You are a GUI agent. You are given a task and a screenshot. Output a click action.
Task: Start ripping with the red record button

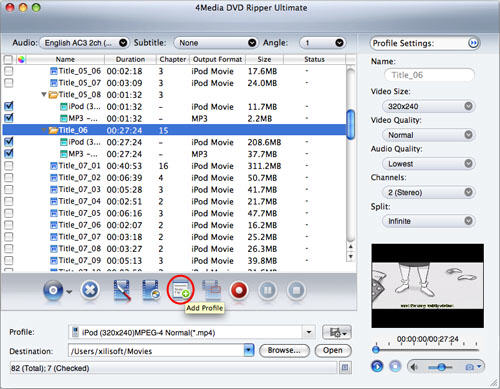239,290
